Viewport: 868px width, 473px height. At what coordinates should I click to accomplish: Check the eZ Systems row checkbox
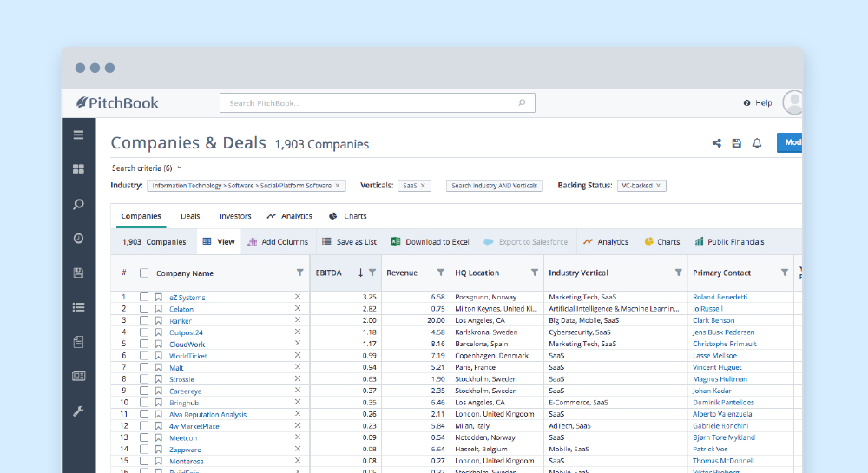pos(144,297)
